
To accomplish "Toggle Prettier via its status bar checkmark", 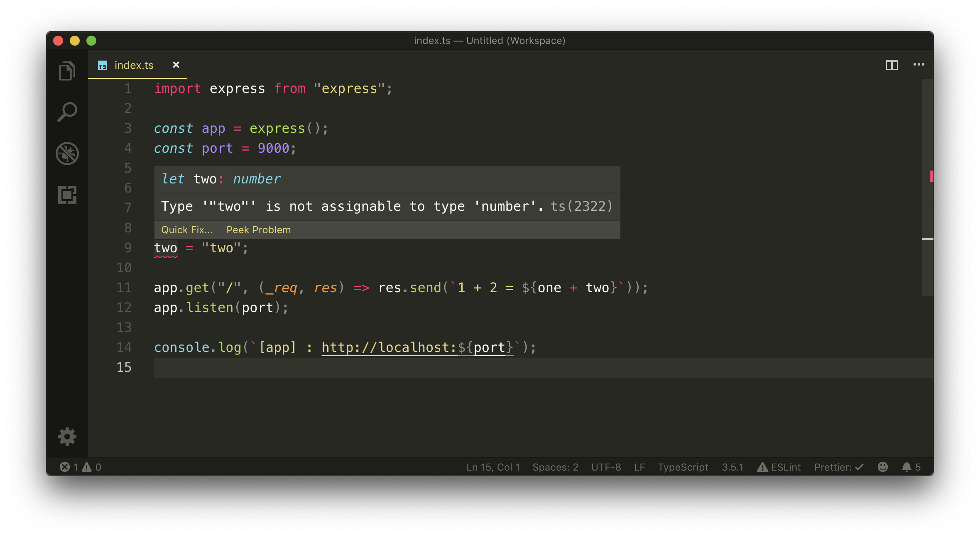I will click(x=839, y=467).
